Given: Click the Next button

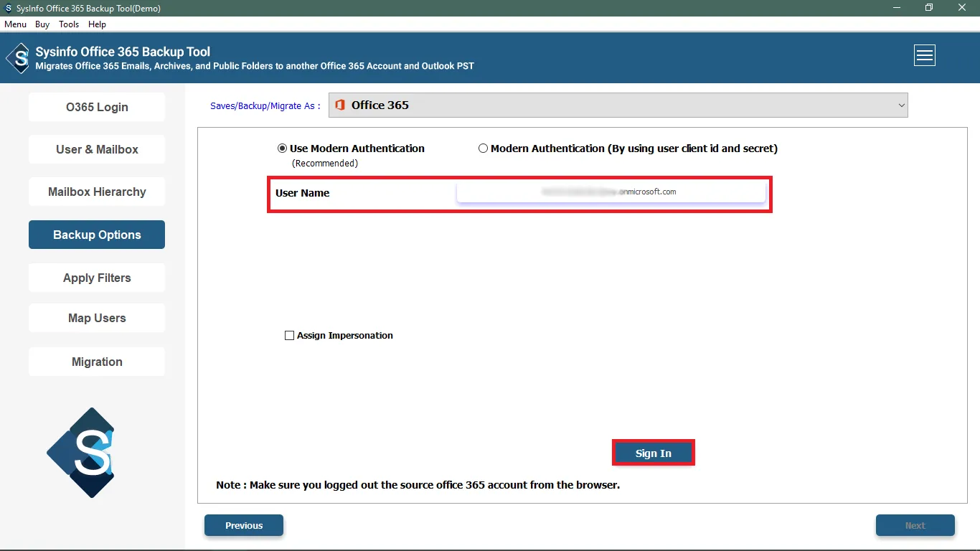Looking at the screenshot, I should (x=915, y=525).
